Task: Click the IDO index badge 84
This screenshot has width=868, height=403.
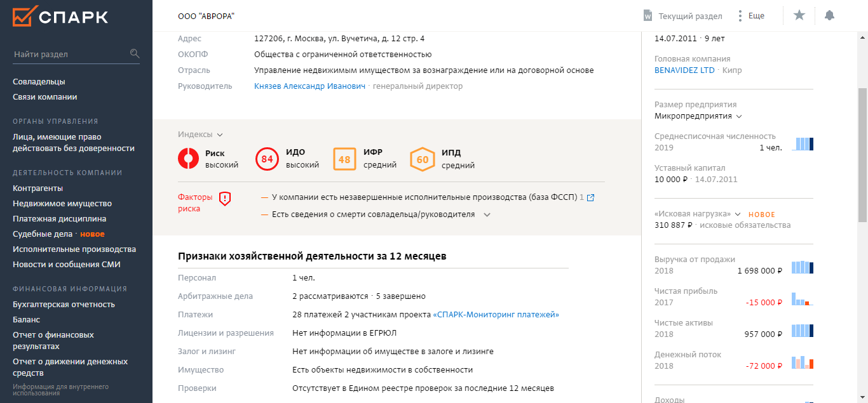Action: coord(267,159)
